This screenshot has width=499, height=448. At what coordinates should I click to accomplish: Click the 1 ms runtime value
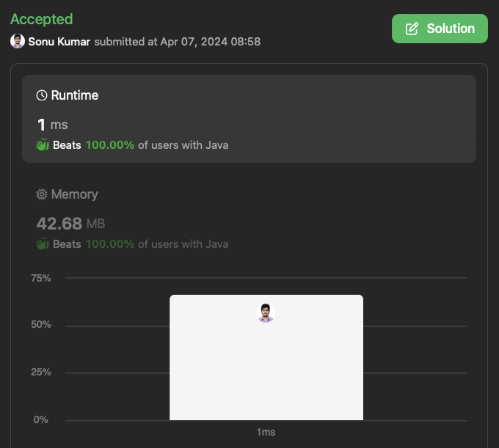[x=52, y=124]
